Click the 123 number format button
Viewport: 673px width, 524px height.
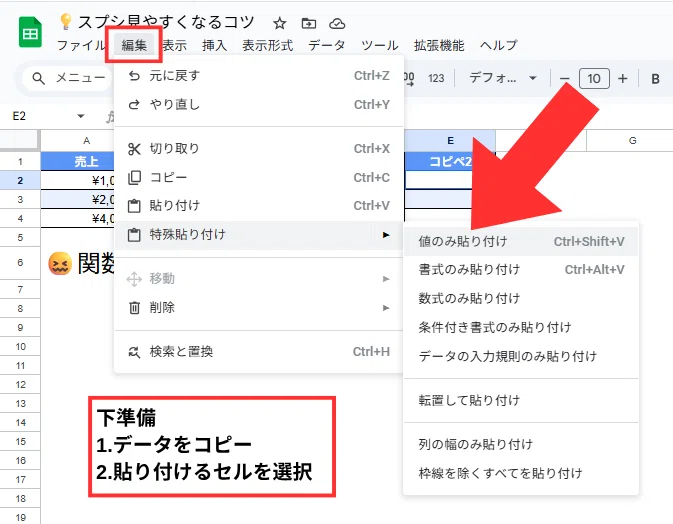point(436,79)
